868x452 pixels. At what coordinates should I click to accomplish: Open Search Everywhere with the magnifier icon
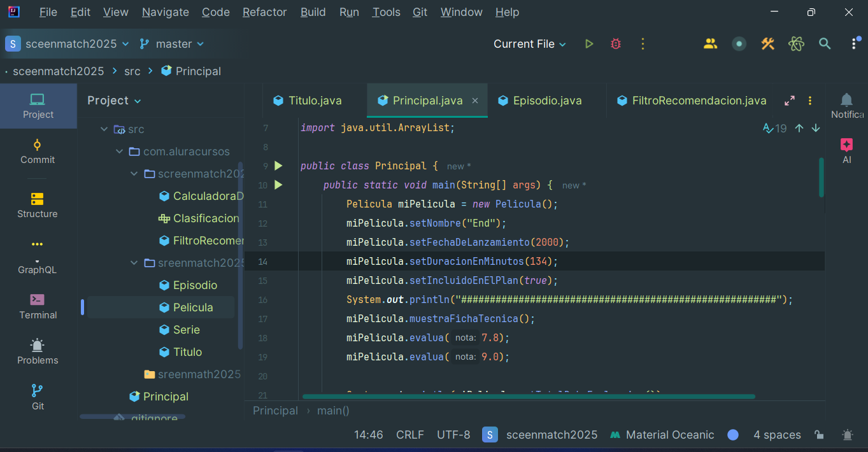825,44
